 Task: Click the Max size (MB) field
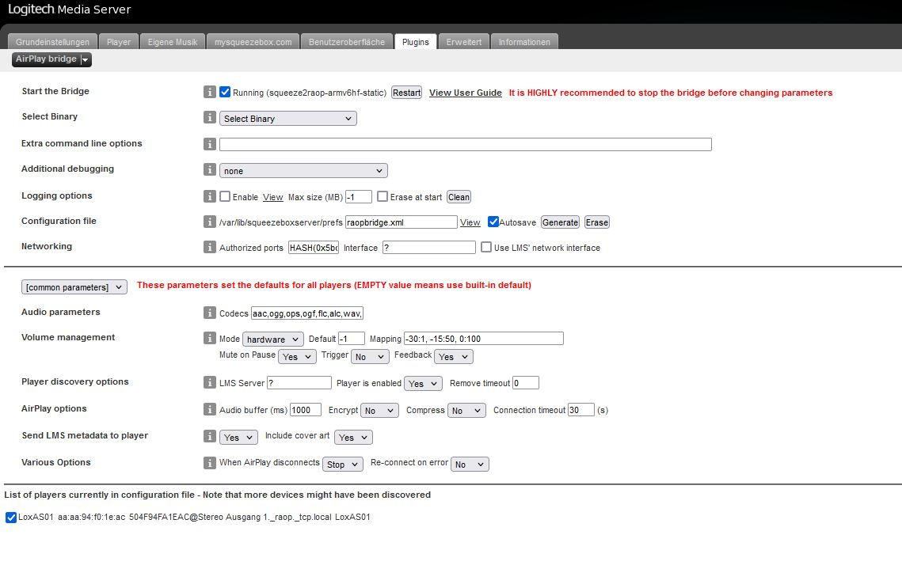click(x=359, y=197)
